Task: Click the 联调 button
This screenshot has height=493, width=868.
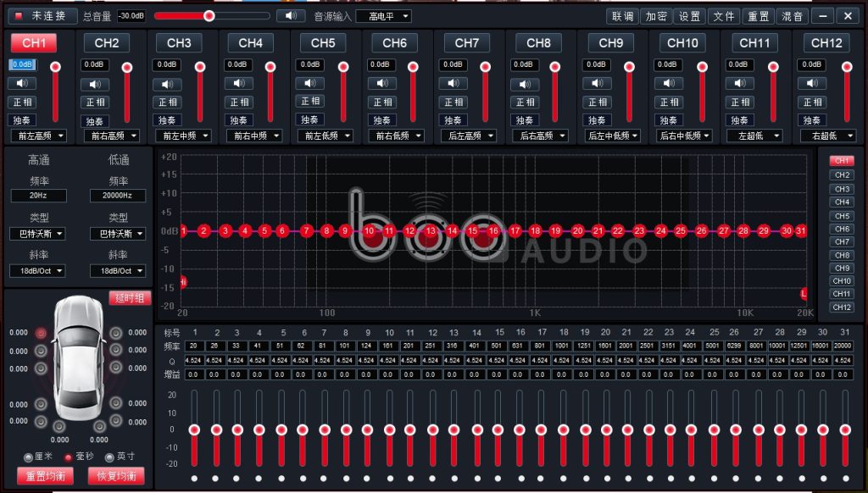Action: point(623,16)
